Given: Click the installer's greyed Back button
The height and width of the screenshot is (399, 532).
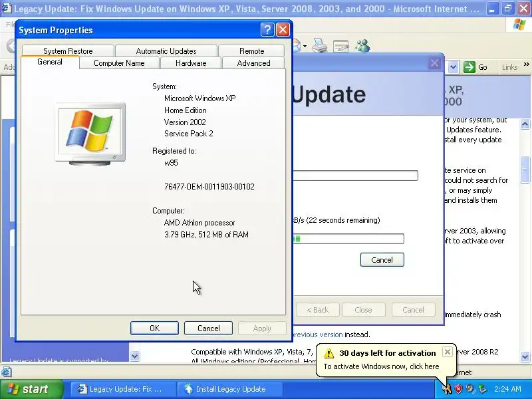Looking at the screenshot, I should point(318,310).
